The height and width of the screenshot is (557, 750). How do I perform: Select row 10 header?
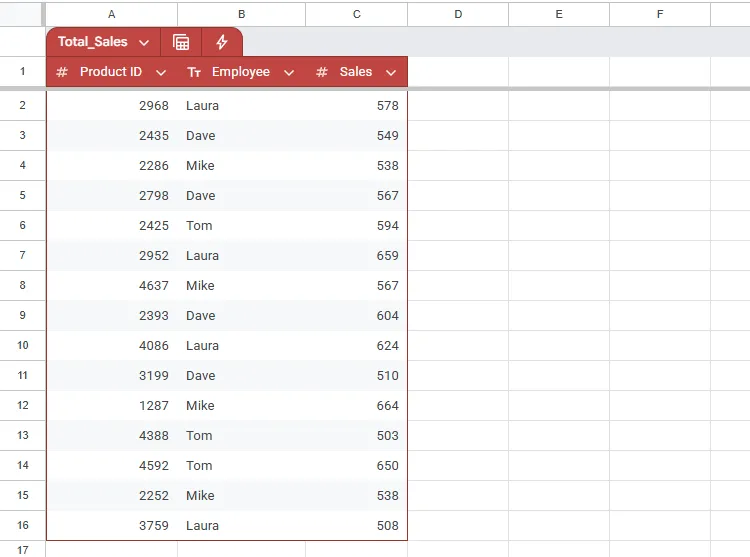coord(22,345)
